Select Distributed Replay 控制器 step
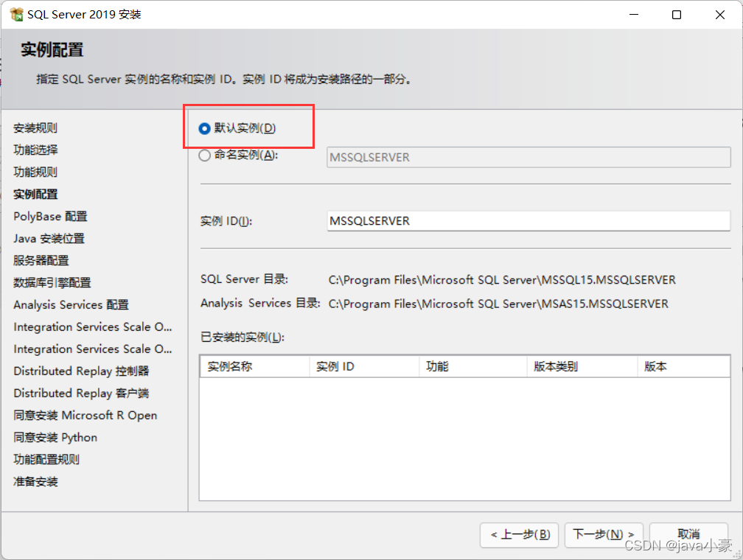This screenshot has width=743, height=560. point(81,371)
